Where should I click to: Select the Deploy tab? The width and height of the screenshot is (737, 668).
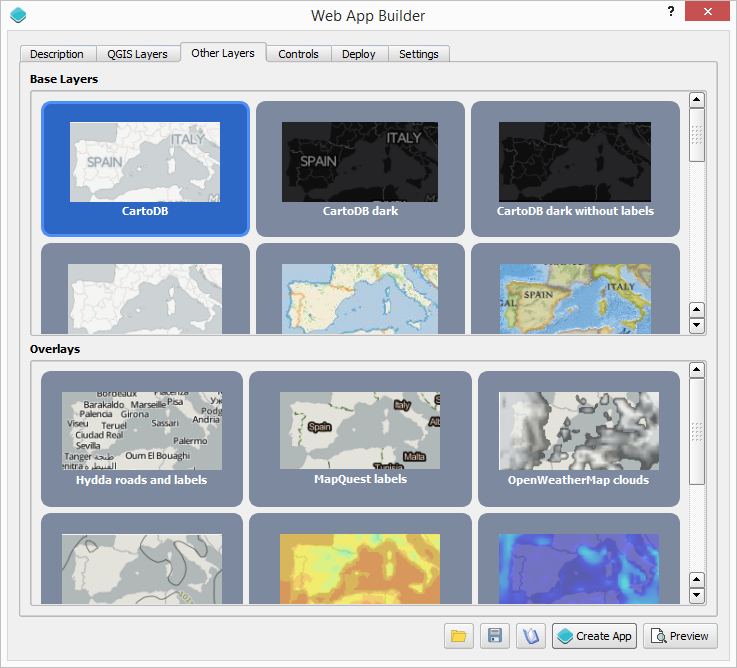pos(359,54)
